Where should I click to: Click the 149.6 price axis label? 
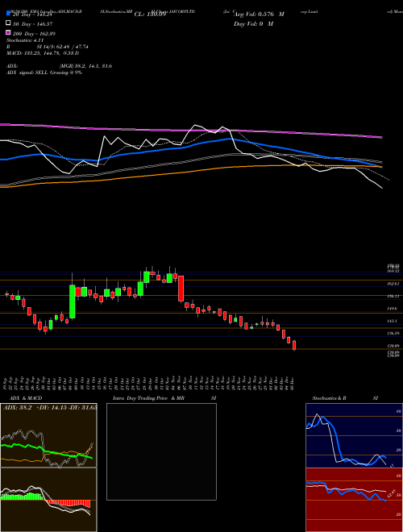(393, 309)
